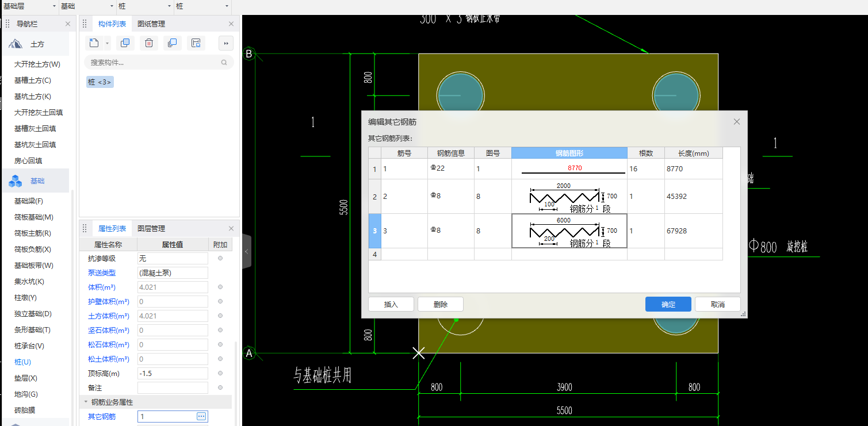This screenshot has width=868, height=426.
Task: Click the 钢筋图形 column header
Action: [569, 153]
